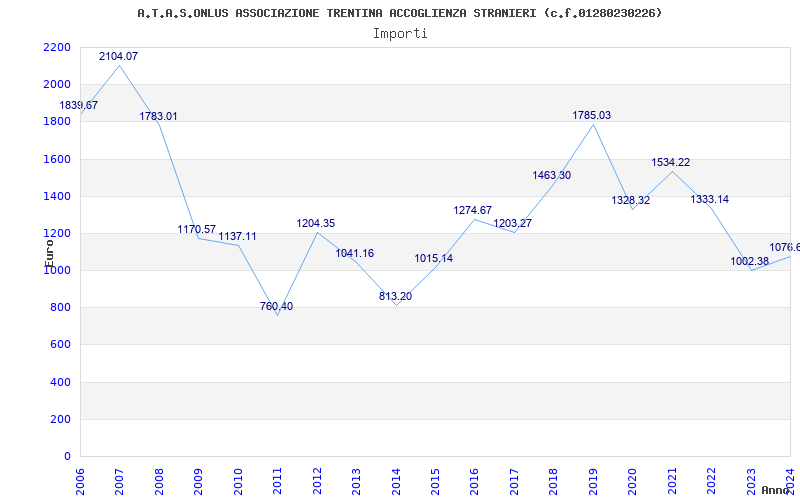
Task: Click the 1203.27 value label
Action: click(513, 223)
